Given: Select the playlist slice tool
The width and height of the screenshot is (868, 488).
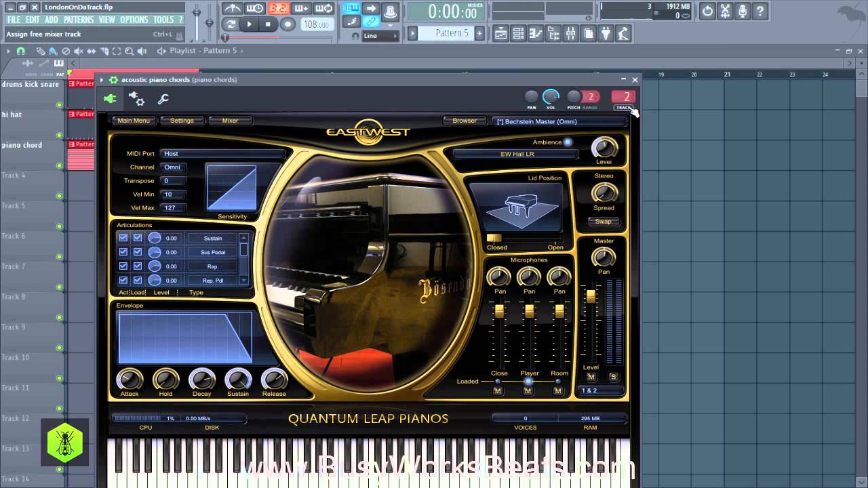Looking at the screenshot, I should pyautogui.click(x=104, y=51).
